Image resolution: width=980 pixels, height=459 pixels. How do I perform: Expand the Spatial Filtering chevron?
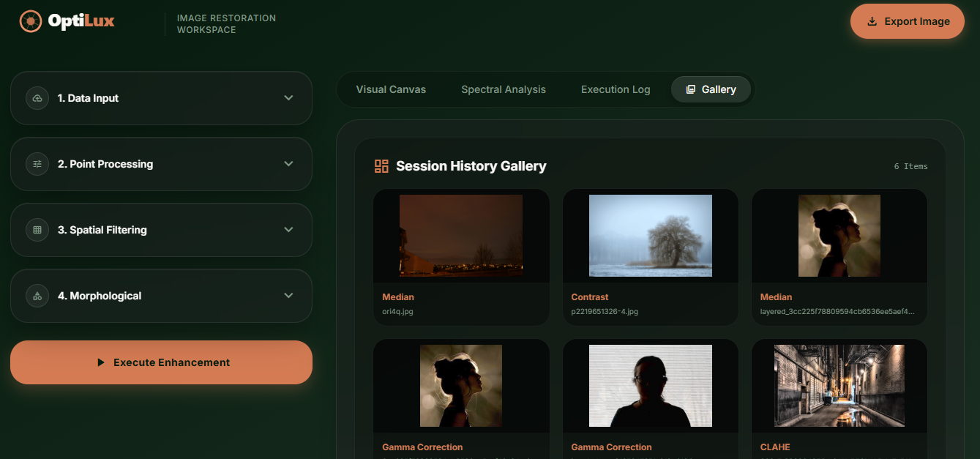pos(288,230)
